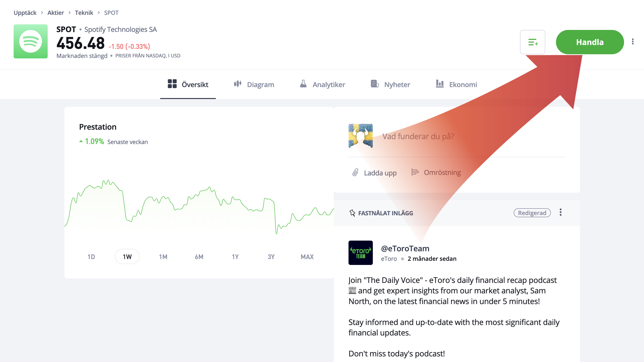Screen dimensions: 644x362
Task: Open the @eToroTeam profile link
Action: pyautogui.click(x=405, y=248)
